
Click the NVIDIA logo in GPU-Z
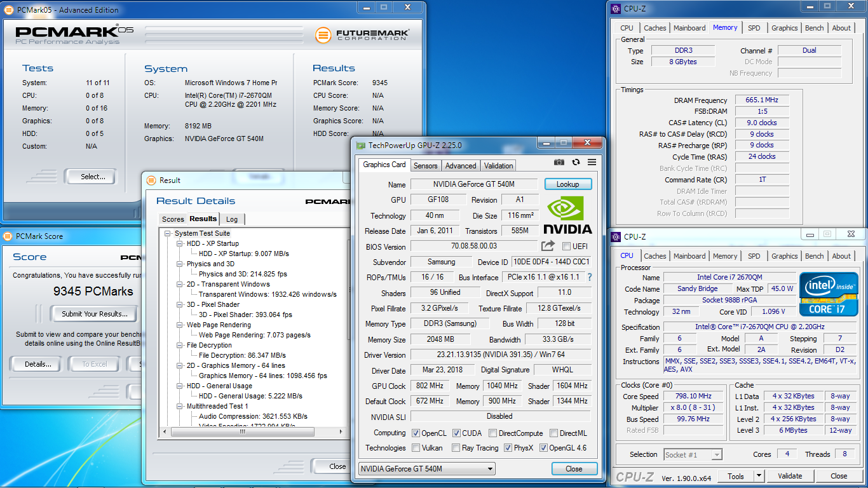(x=567, y=216)
